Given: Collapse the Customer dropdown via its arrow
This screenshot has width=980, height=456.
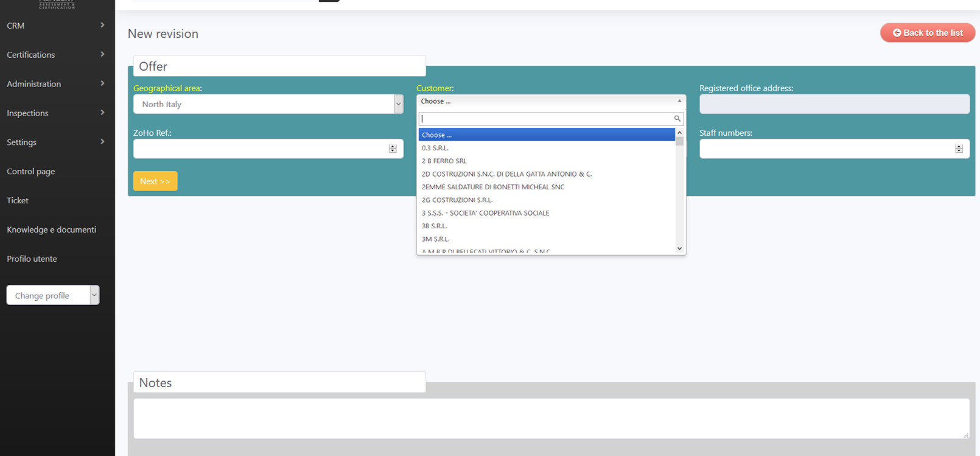Looking at the screenshot, I should [679, 101].
